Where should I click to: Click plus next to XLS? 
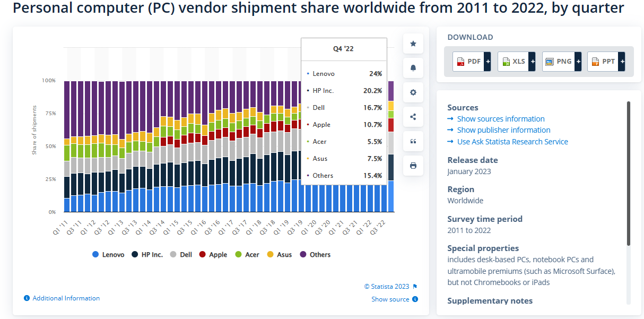coord(532,62)
